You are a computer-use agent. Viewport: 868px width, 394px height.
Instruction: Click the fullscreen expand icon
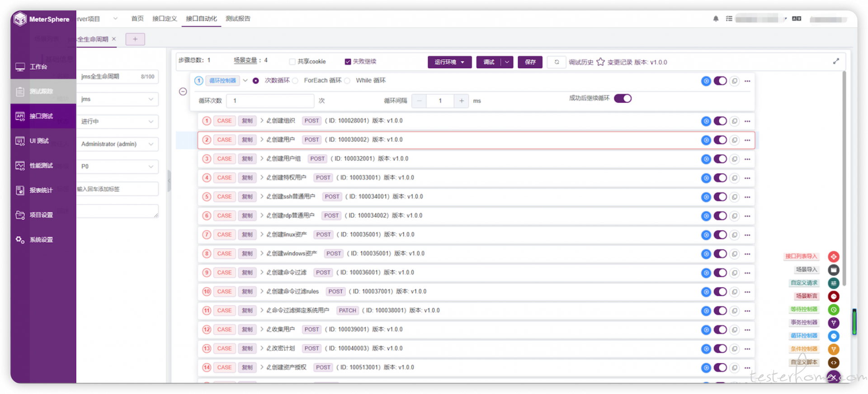click(x=836, y=61)
